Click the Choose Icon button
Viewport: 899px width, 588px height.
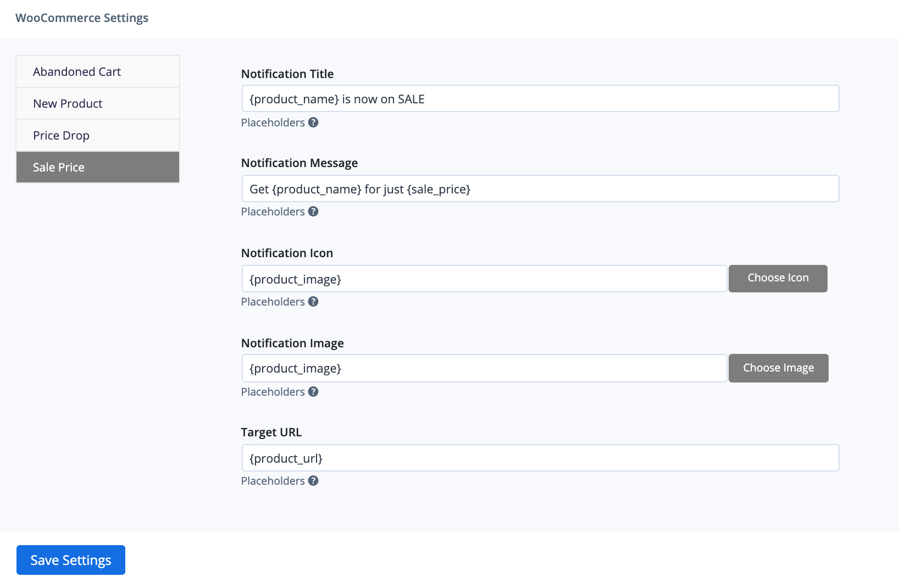click(x=778, y=279)
